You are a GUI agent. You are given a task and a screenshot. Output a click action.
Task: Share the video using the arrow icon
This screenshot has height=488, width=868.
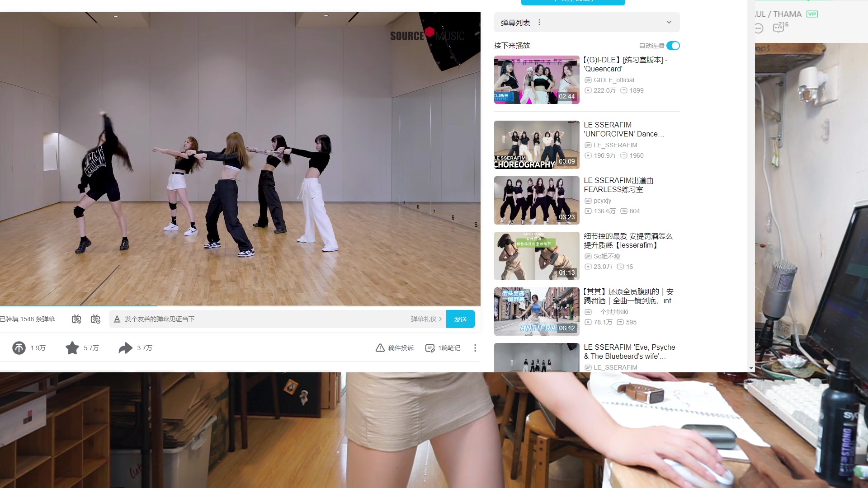[x=125, y=348]
